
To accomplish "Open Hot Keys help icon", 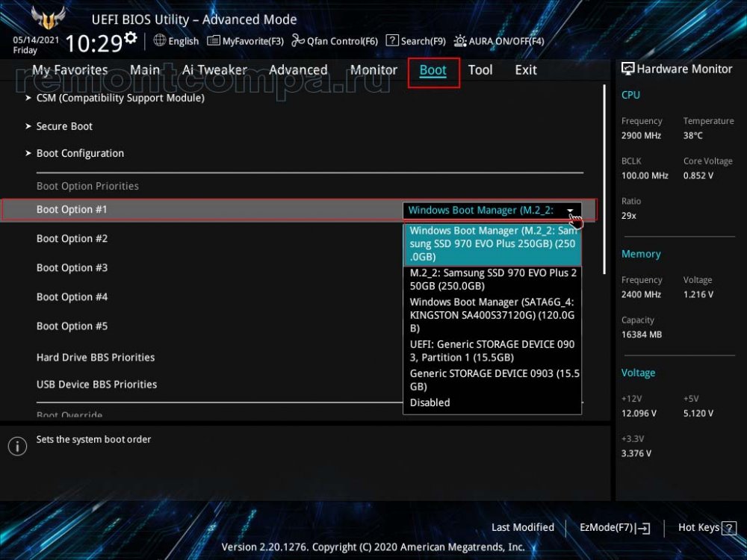I will click(x=728, y=528).
